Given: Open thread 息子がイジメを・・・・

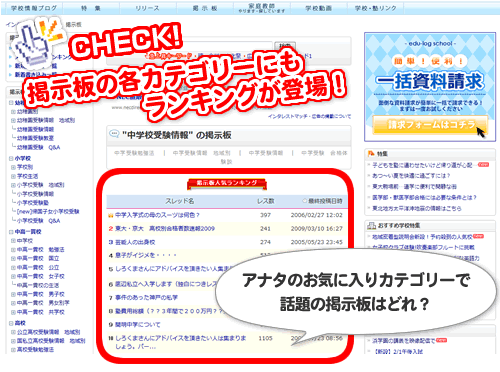Looking at the screenshot, I should click(x=146, y=255).
